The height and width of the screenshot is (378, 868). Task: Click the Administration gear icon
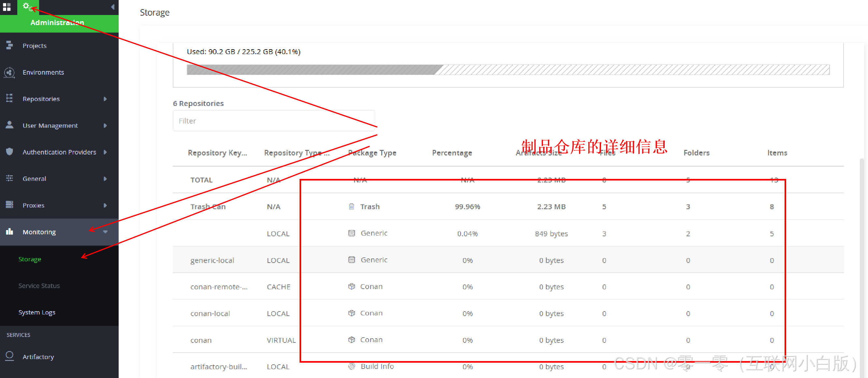tap(27, 7)
